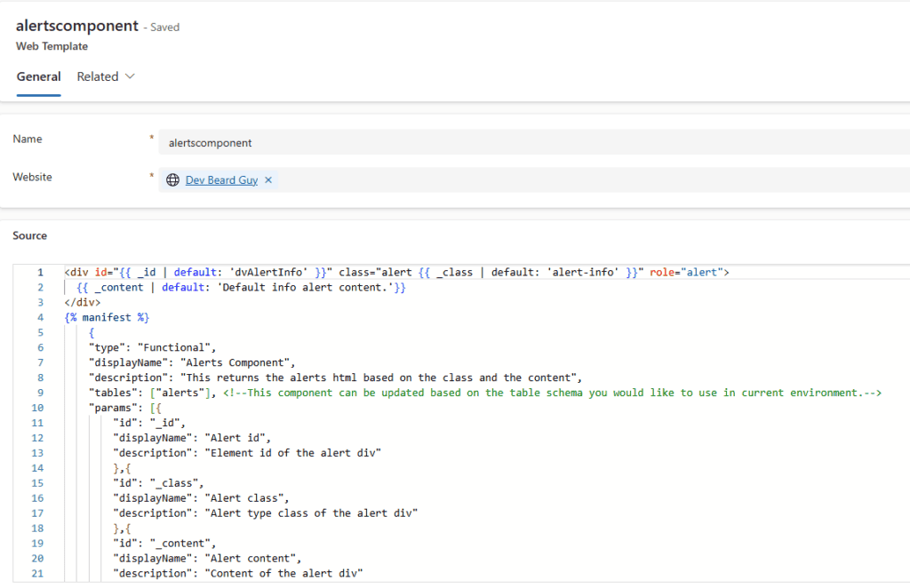This screenshot has width=910, height=588.
Task: Click line number 1 in the editor gutter
Action: (39, 272)
